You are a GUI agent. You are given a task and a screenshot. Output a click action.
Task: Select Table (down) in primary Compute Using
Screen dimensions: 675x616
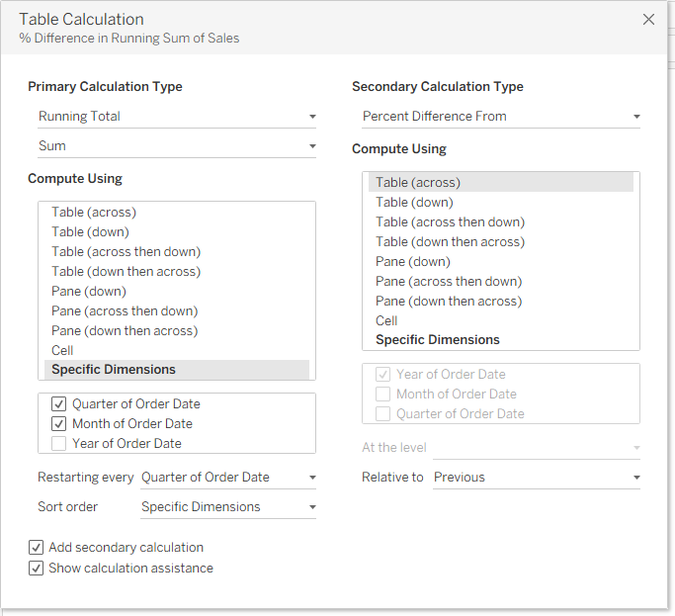(x=177, y=232)
